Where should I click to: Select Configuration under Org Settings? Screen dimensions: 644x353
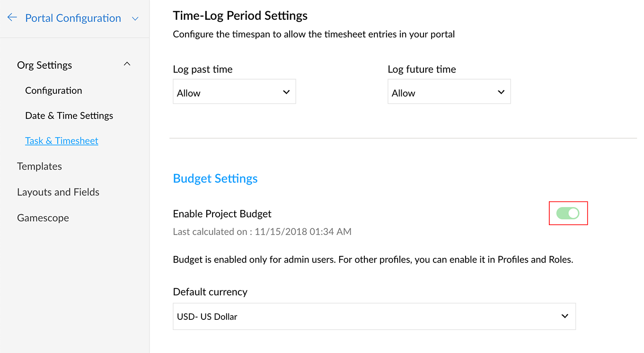(x=53, y=91)
